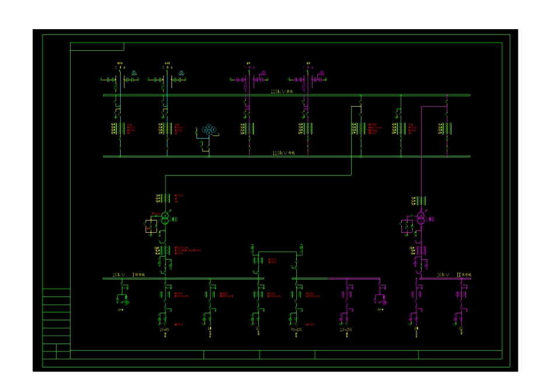
Task: Click the cyan voltage transformer between 110kV buses
Action: coord(209,129)
